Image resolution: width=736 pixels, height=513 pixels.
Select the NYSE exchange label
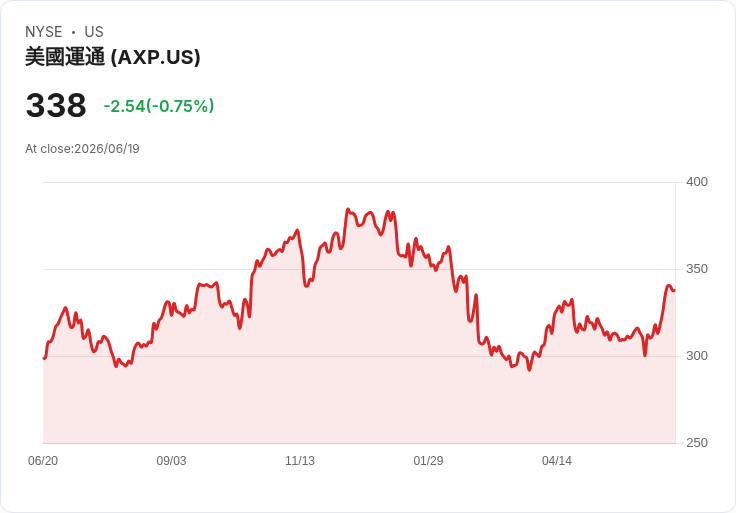pos(44,32)
